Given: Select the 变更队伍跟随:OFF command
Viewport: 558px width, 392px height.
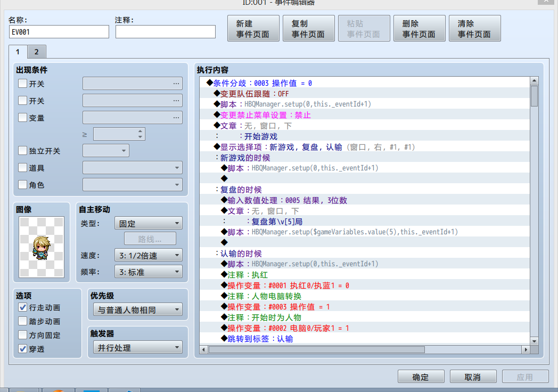Looking at the screenshot, I should (365, 94).
